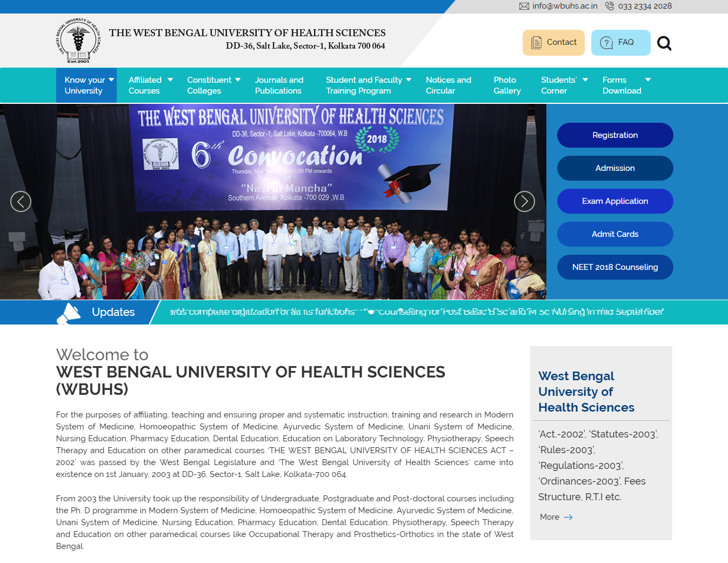Viewport: 728px width, 563px height.
Task: Click the Contact button
Action: pos(553,43)
